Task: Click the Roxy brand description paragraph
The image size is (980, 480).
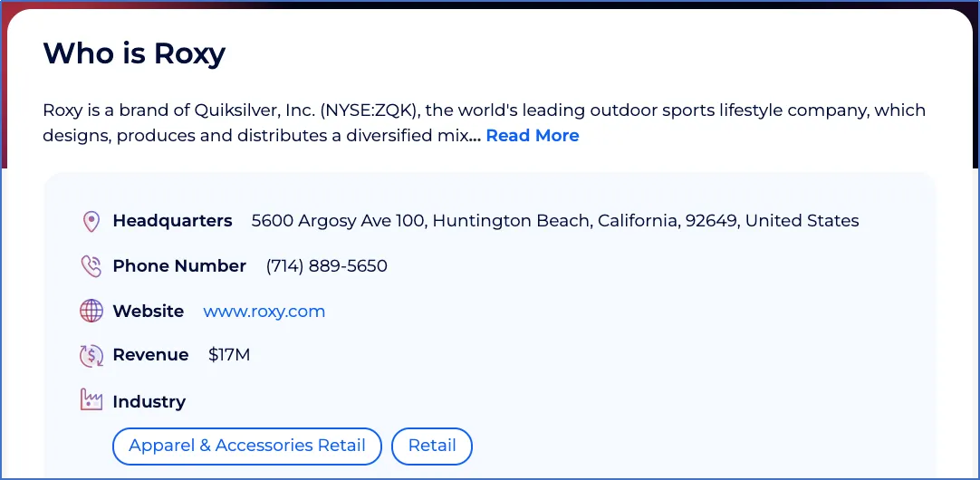Action: coord(484,122)
